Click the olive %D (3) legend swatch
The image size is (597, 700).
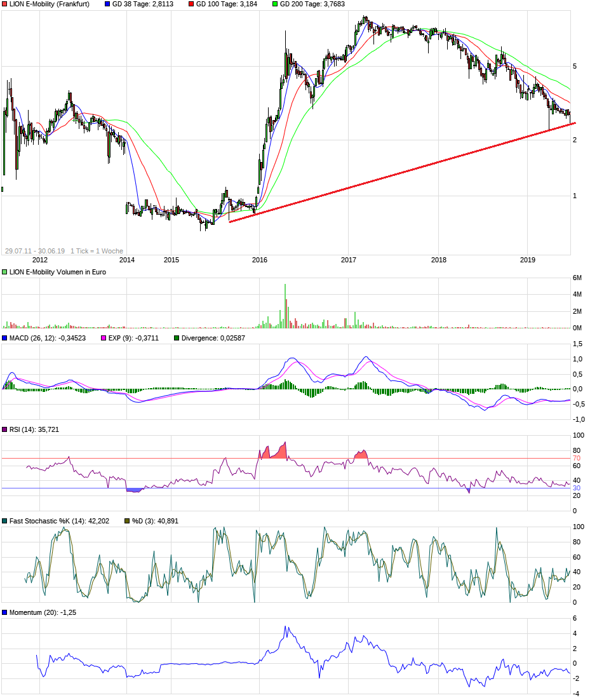pyautogui.click(x=127, y=521)
